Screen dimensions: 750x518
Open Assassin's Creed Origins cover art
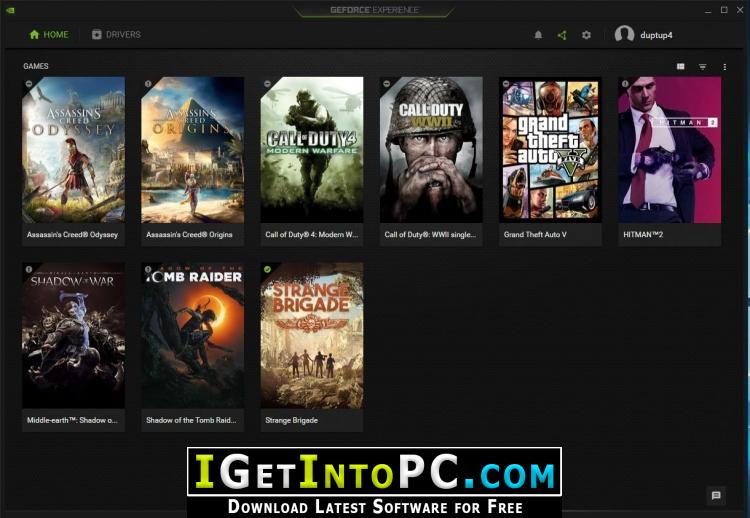(192, 150)
